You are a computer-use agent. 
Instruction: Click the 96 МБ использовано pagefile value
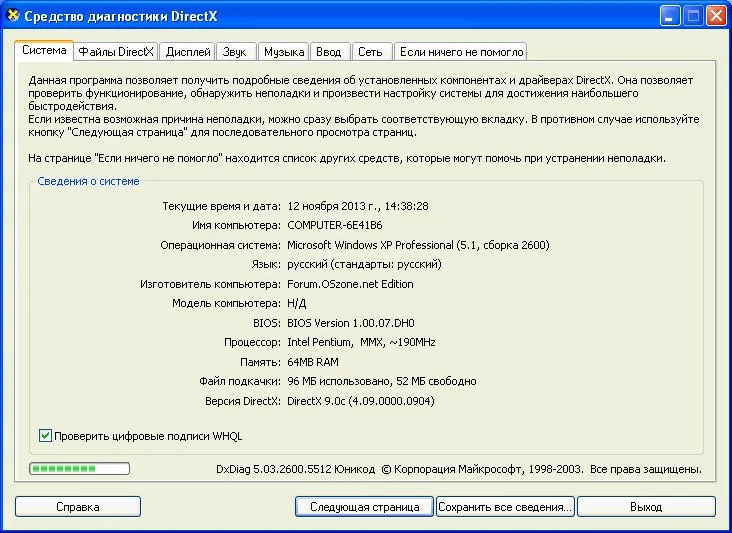tap(382, 381)
